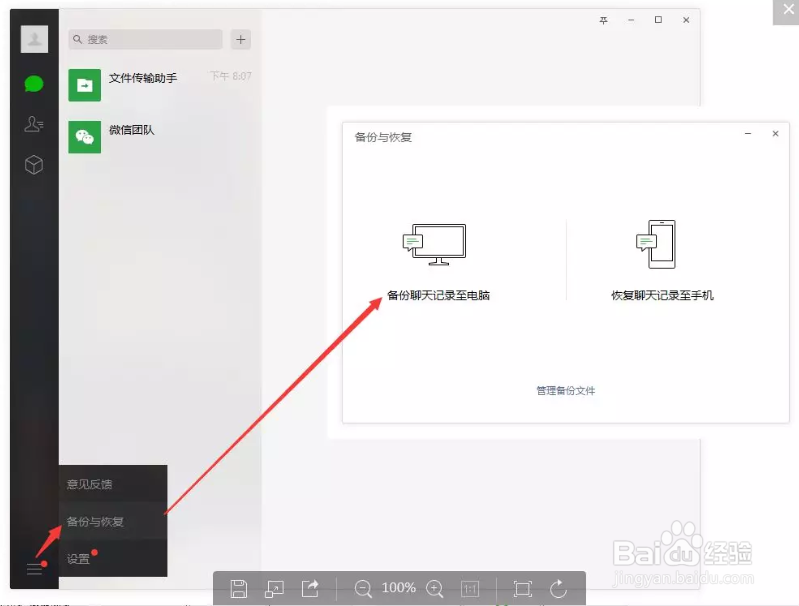Close the image viewer overlay
Viewport: 799px width, 606px height.
click(x=788, y=10)
